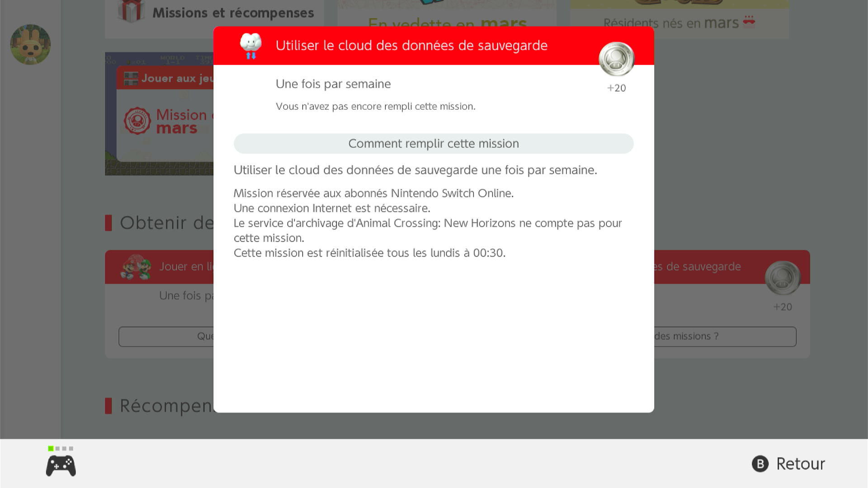Click the platinum coin on the sauvegarde card
The width and height of the screenshot is (868, 488).
point(783,278)
